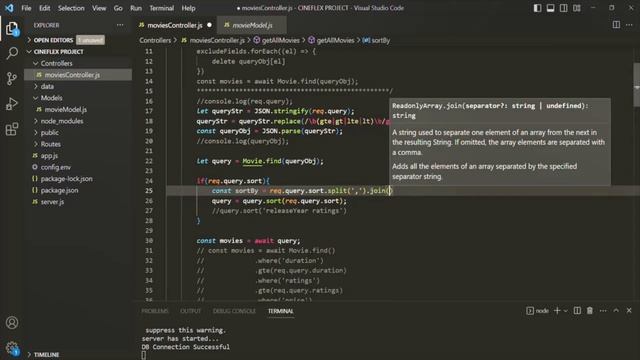Maximize the panel with up chevron
Screen dimensions: 640x360
616,311
